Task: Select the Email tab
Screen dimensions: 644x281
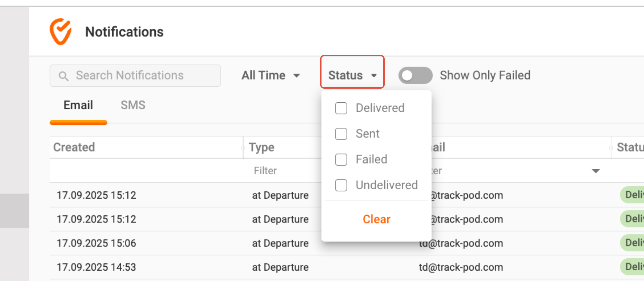Action: tap(78, 105)
